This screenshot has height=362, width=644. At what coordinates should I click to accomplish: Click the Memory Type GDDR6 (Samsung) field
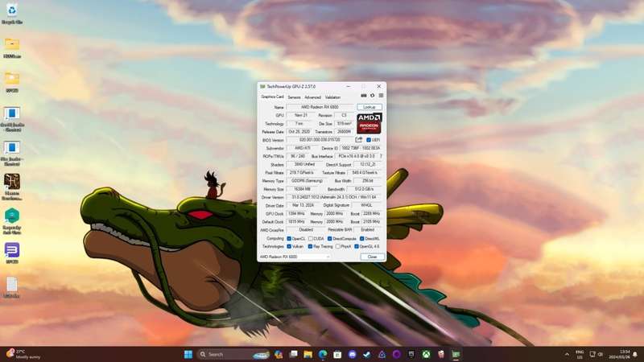[x=307, y=181]
